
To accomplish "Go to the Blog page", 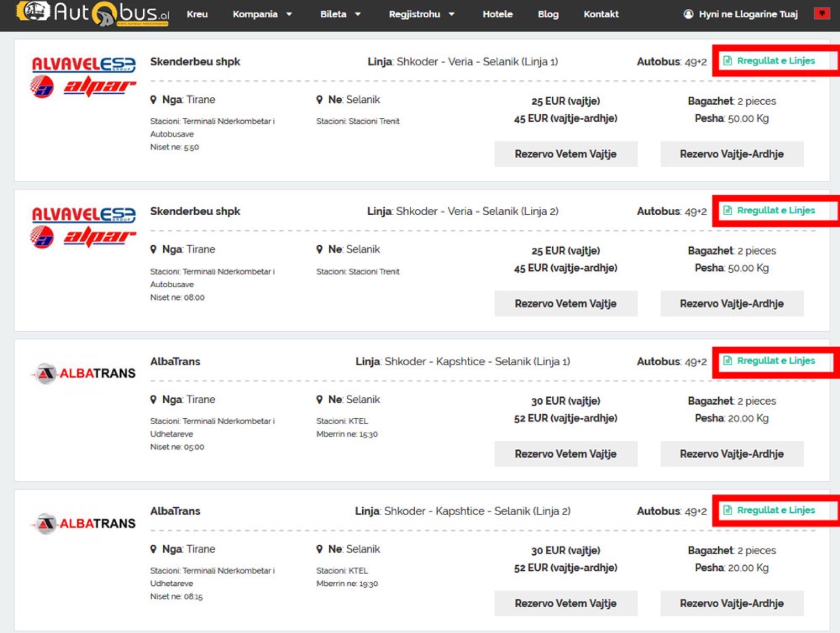I will (x=548, y=14).
